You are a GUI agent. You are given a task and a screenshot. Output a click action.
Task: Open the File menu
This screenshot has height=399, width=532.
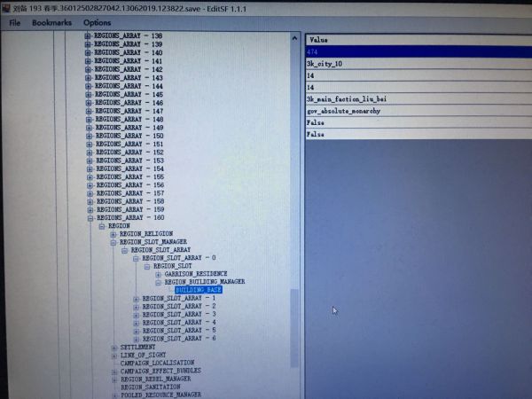14,22
